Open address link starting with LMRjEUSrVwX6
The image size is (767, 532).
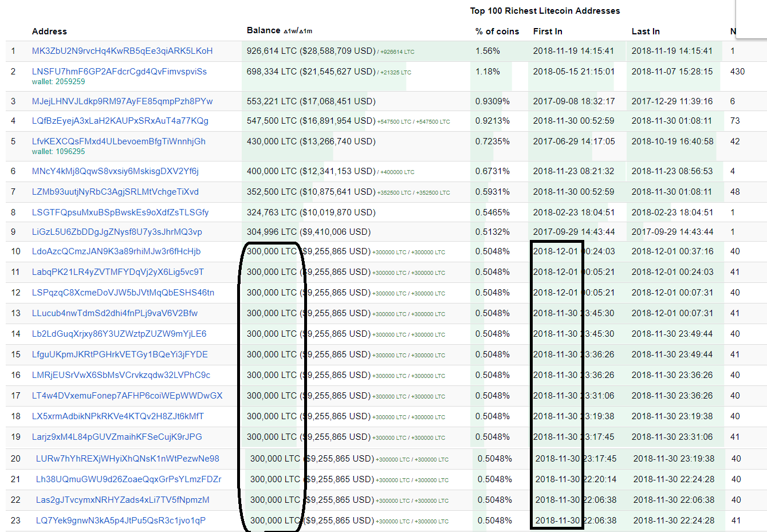tap(121, 375)
